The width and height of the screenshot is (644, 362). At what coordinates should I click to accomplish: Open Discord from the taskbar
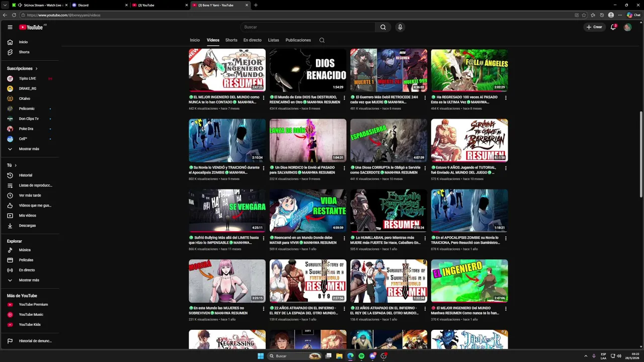point(372,356)
